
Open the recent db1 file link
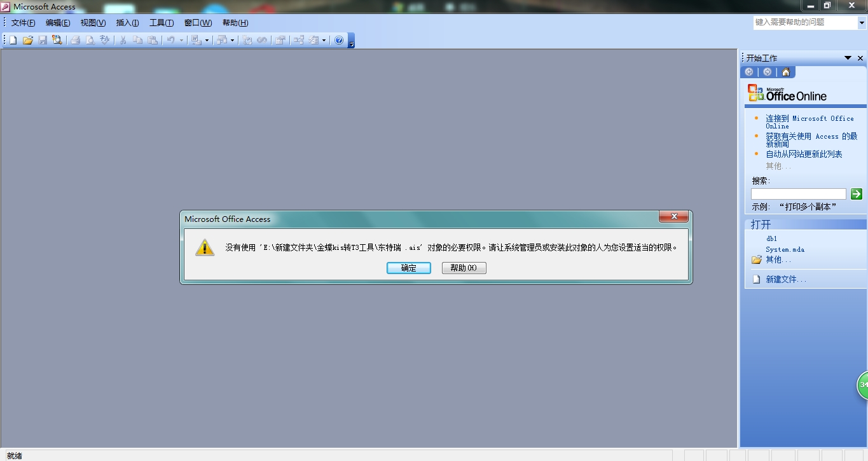tap(771, 239)
